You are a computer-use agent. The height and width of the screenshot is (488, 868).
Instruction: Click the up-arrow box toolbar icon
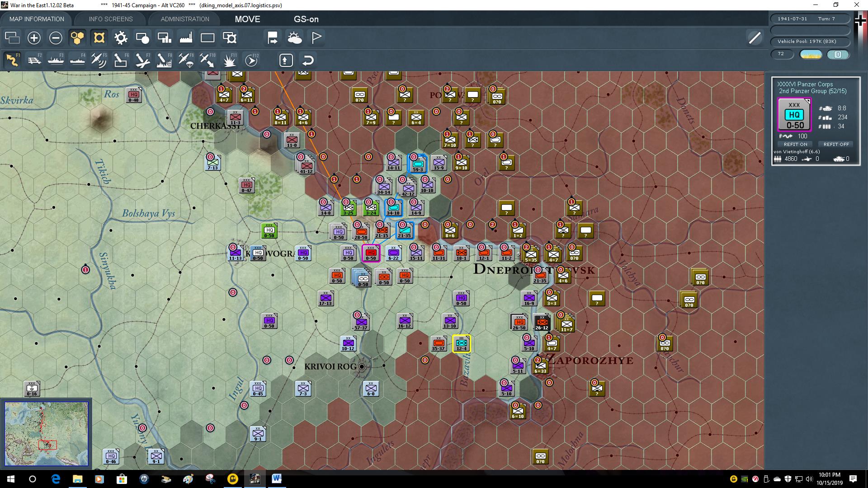coord(286,60)
